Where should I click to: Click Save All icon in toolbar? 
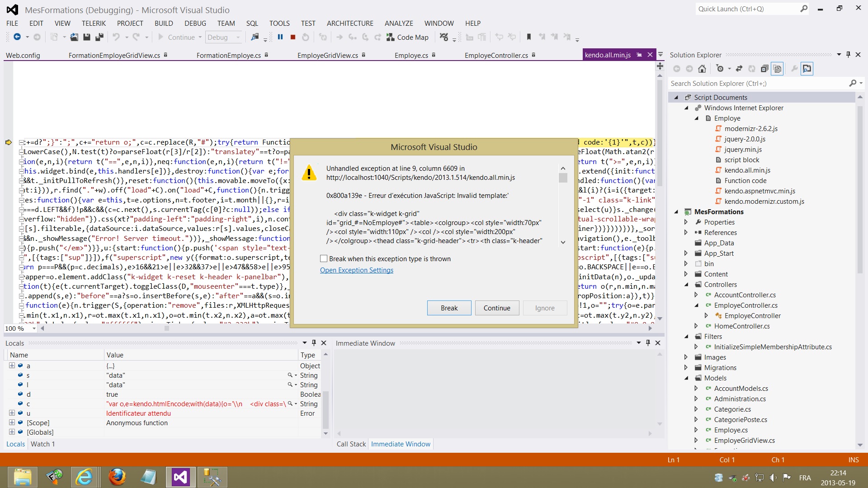tap(99, 38)
